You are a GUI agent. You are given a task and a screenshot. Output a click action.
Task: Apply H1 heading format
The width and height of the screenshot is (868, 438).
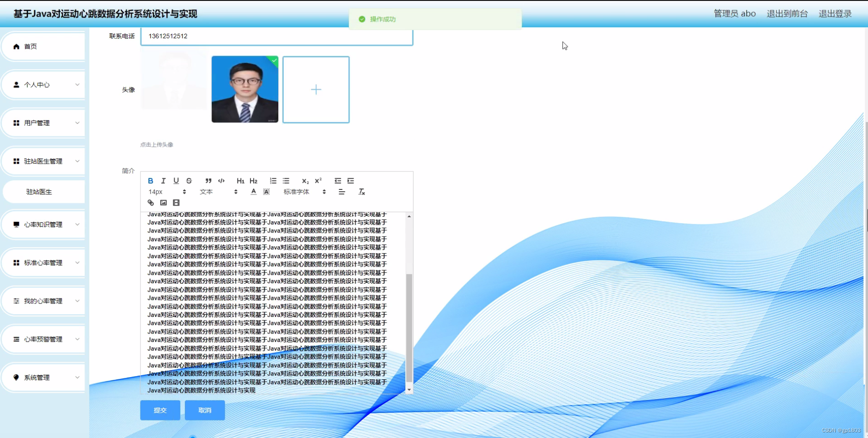[240, 181]
